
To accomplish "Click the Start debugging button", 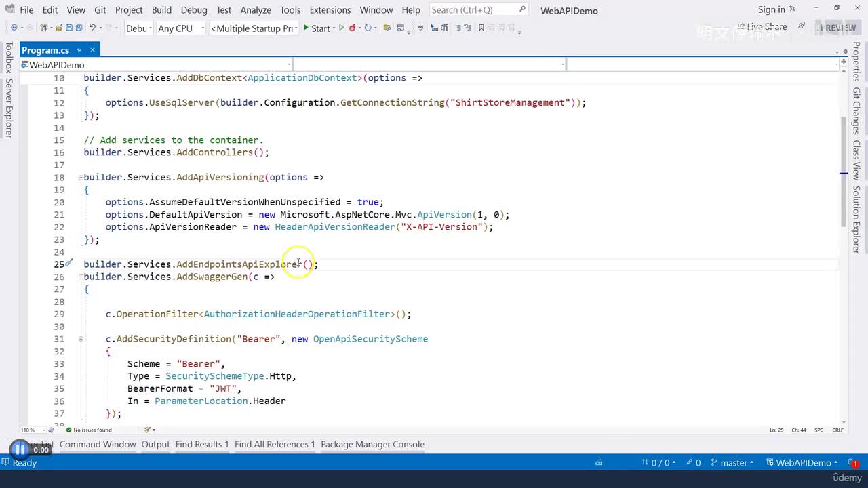I will (316, 28).
